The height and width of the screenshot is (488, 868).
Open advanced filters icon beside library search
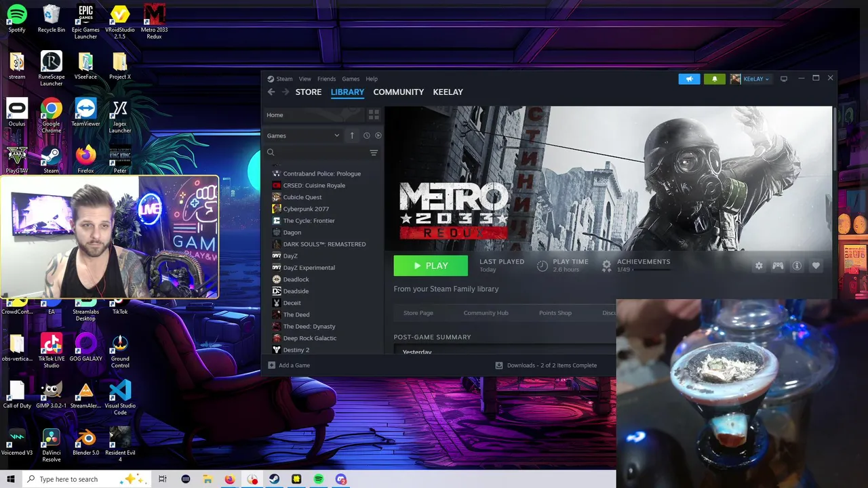pos(374,152)
